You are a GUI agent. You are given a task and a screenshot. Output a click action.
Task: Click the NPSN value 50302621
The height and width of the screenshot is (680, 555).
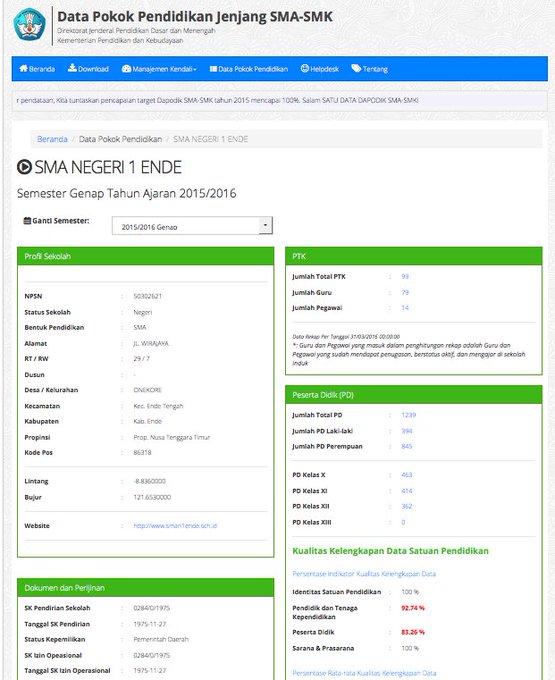pyautogui.click(x=147, y=296)
